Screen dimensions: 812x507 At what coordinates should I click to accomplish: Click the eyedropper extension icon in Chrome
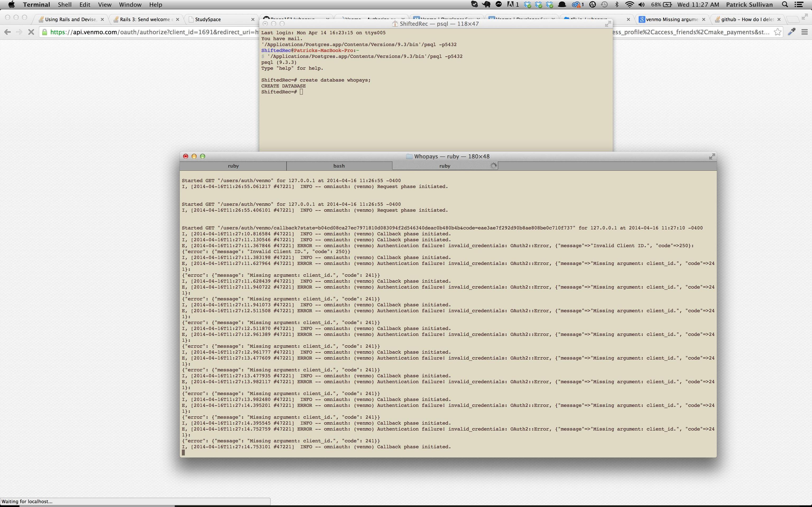click(792, 32)
